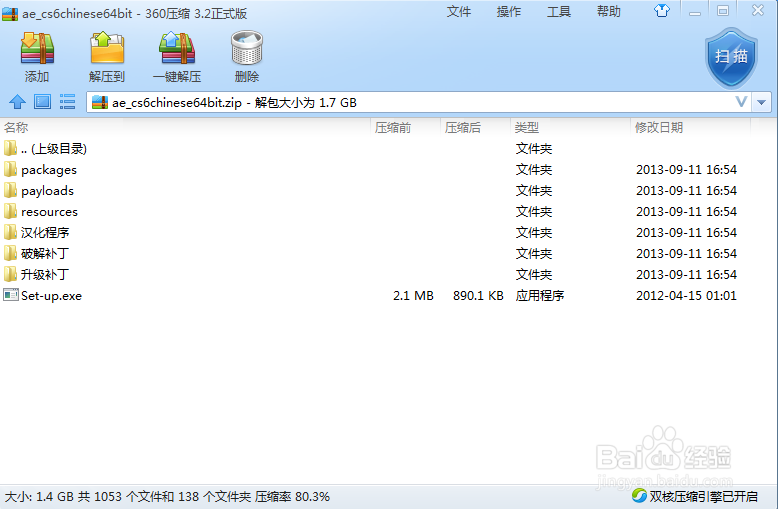Switch to large icon view mode
Screen dimensions: 778x509
point(42,102)
